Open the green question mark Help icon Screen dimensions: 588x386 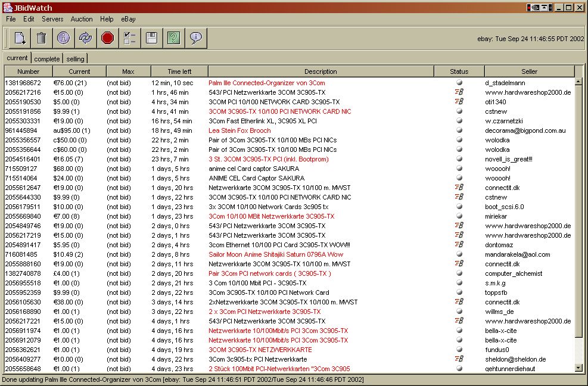(173, 38)
